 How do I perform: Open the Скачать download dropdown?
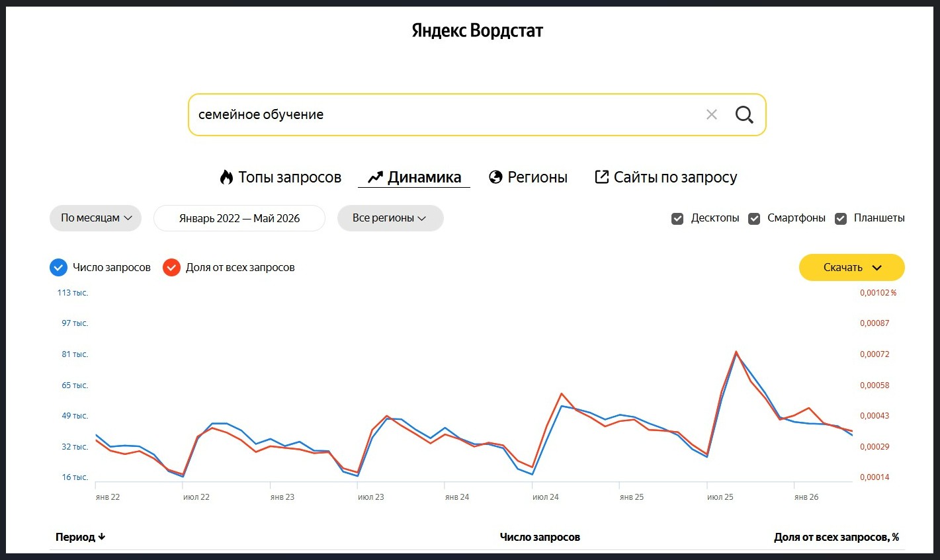coord(852,268)
